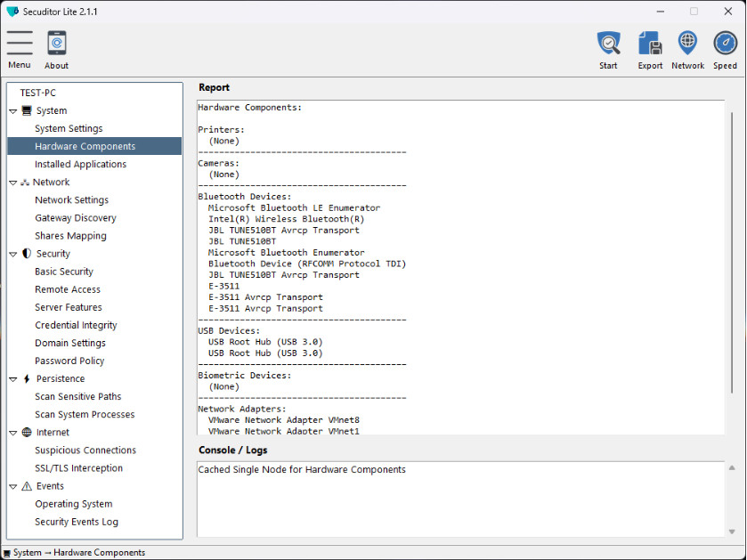Open the hamburger Menu icon
The width and height of the screenshot is (747, 560).
(20, 44)
